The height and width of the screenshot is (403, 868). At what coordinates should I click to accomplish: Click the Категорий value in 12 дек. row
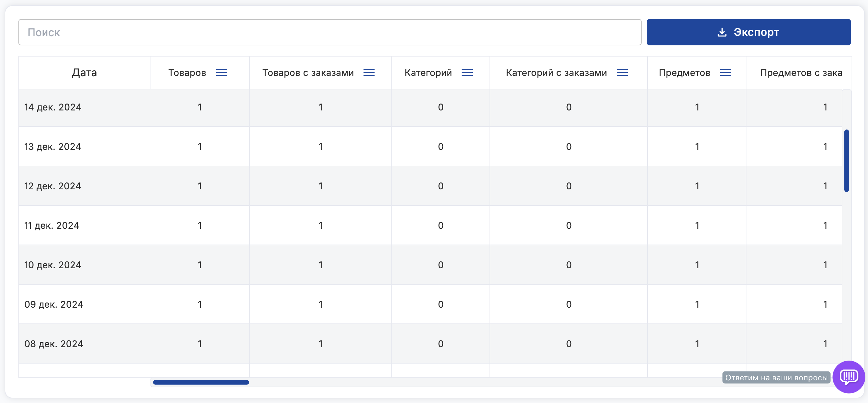440,186
